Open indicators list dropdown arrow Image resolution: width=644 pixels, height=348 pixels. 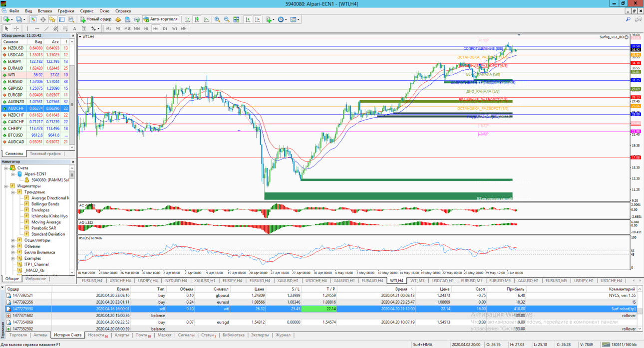274,19
